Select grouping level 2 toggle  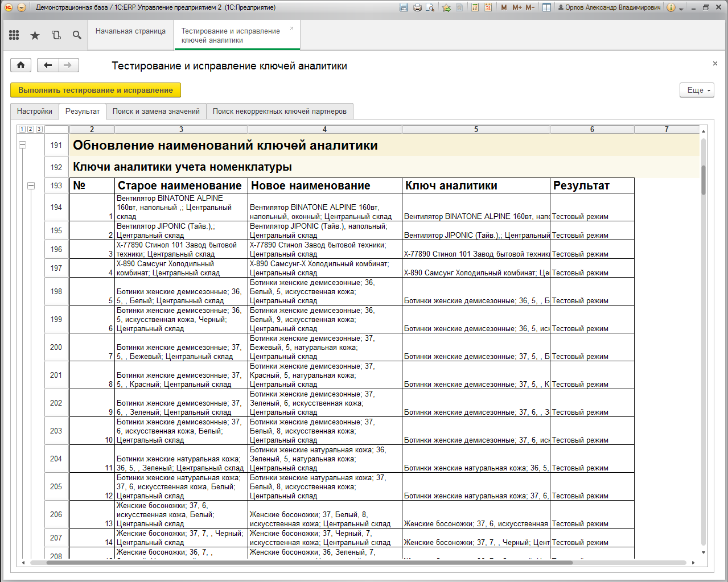coord(30,129)
